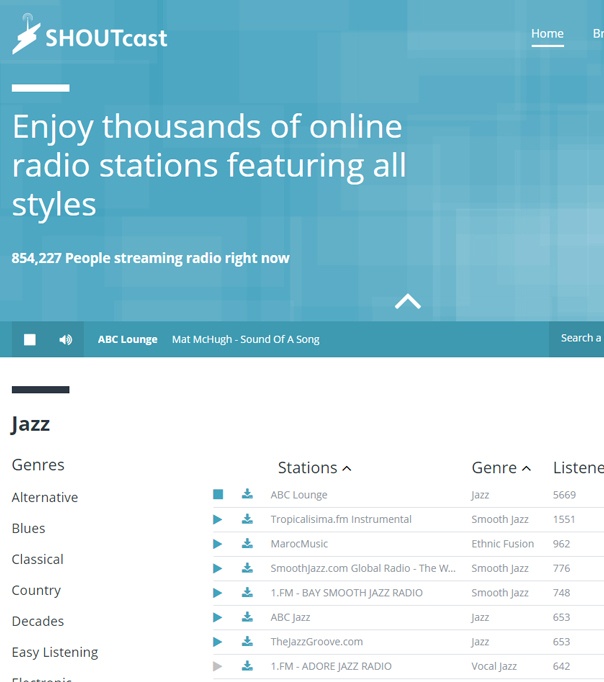
Task: Open Tropicalisima.fm Instrumental station name
Action: coord(341,519)
